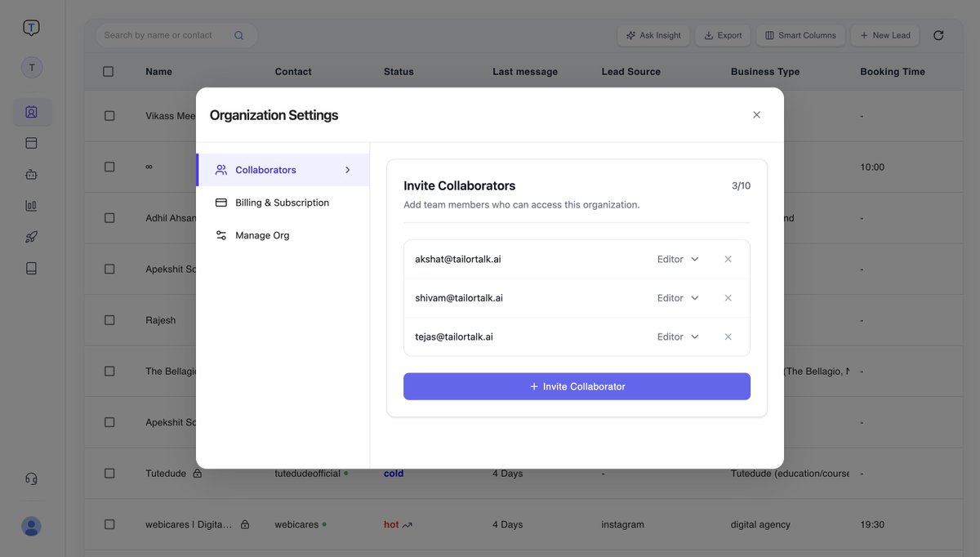Check the checkbox next to Rajesh
The image size is (980, 557).
point(109,319)
